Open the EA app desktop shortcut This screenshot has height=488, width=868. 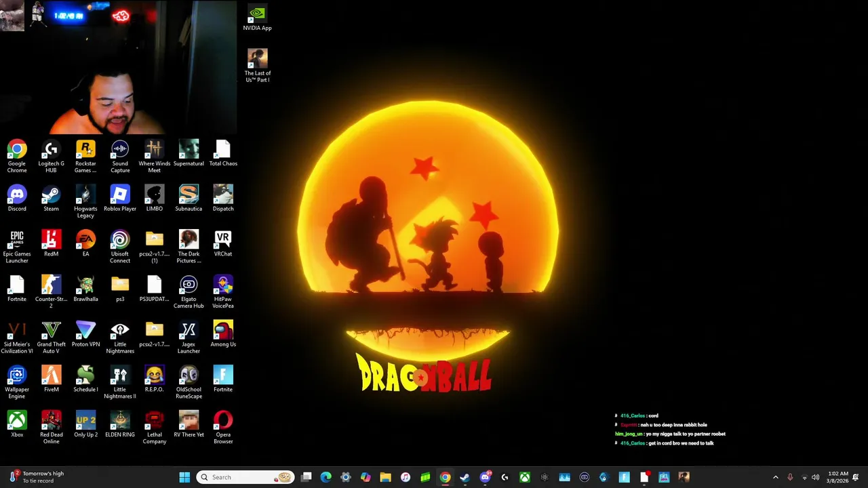85,244
